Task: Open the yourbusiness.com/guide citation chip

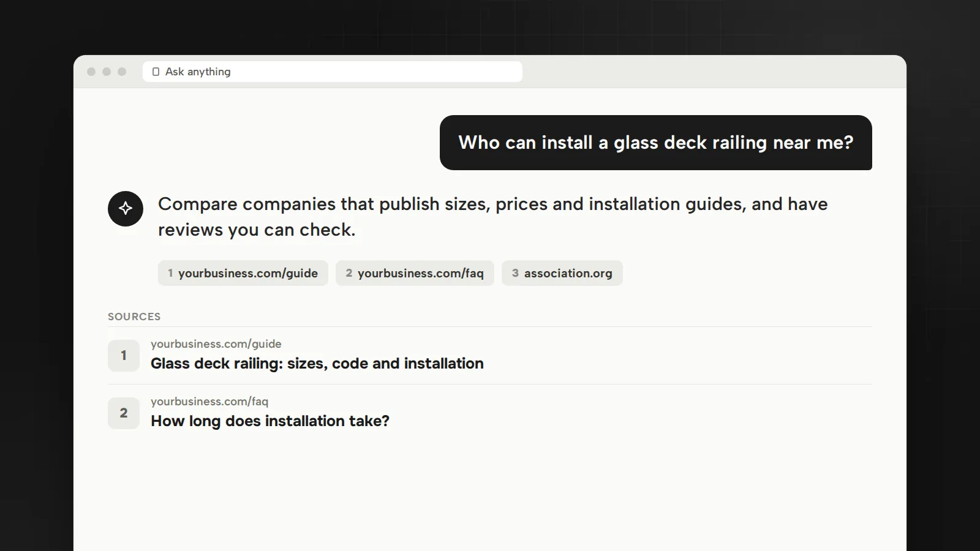Action: [243, 273]
